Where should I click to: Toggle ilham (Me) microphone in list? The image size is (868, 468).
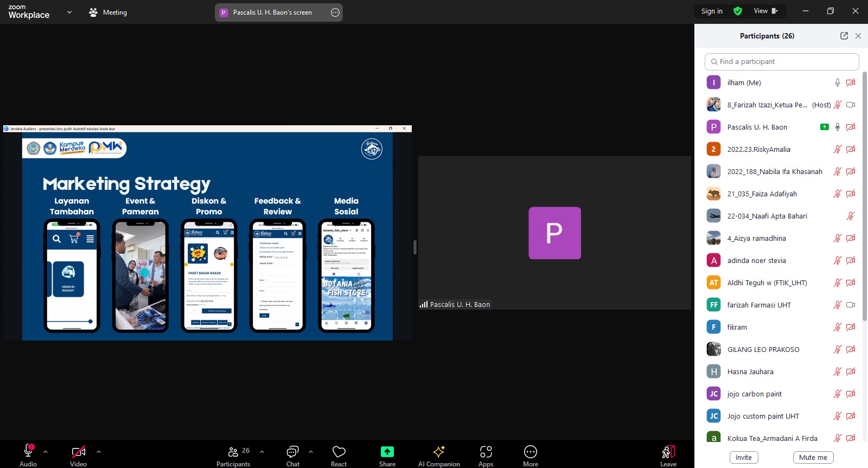pos(837,82)
